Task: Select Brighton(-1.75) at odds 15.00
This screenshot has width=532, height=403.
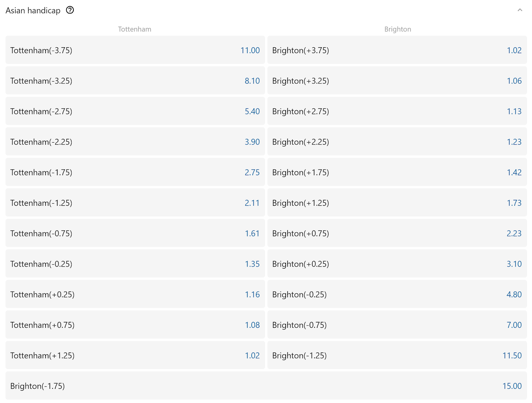Action: click(266, 386)
